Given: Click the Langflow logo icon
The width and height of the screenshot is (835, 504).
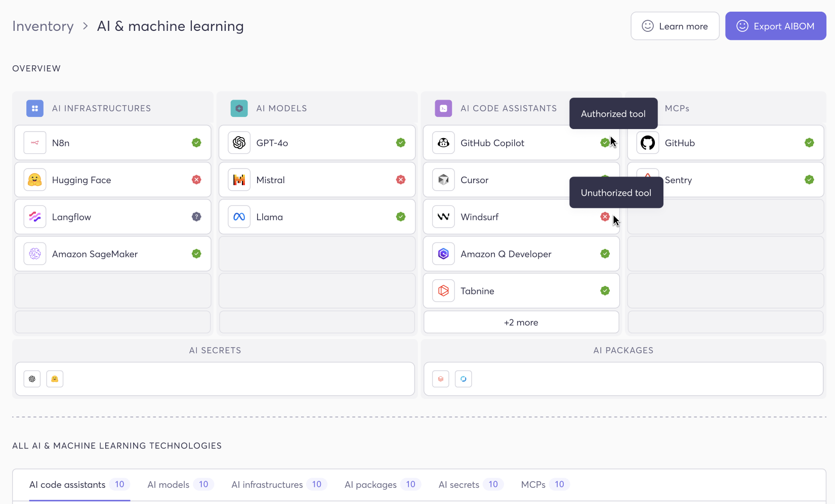Looking at the screenshot, I should [35, 217].
